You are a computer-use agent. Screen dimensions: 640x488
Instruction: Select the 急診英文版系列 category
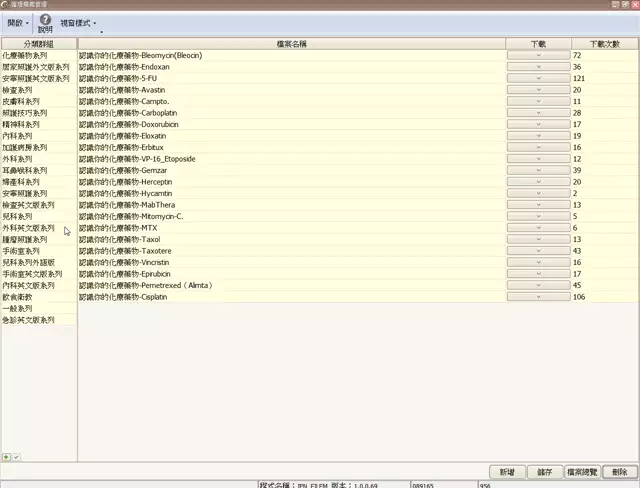pos(39,319)
